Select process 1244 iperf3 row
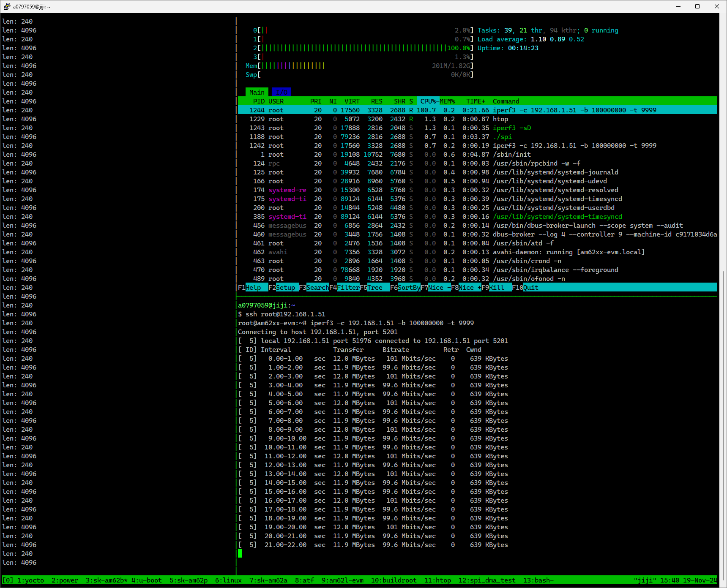The width and height of the screenshot is (727, 588). tap(478, 110)
